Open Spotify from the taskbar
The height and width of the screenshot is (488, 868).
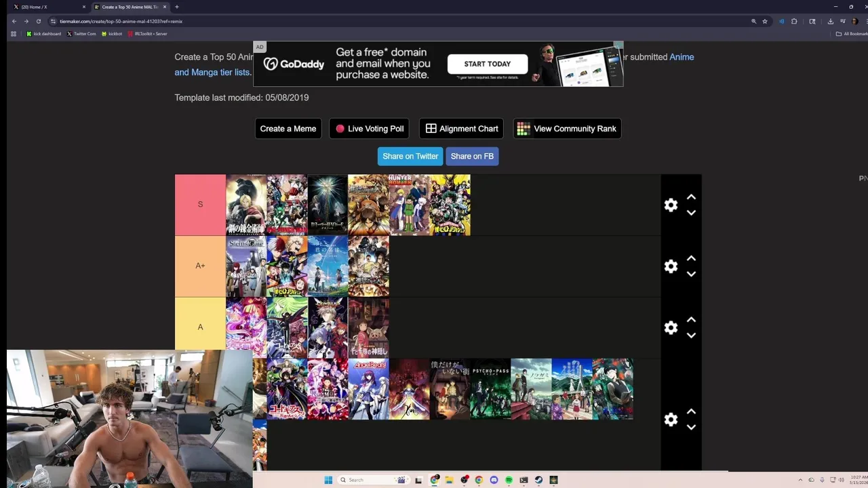point(509,480)
